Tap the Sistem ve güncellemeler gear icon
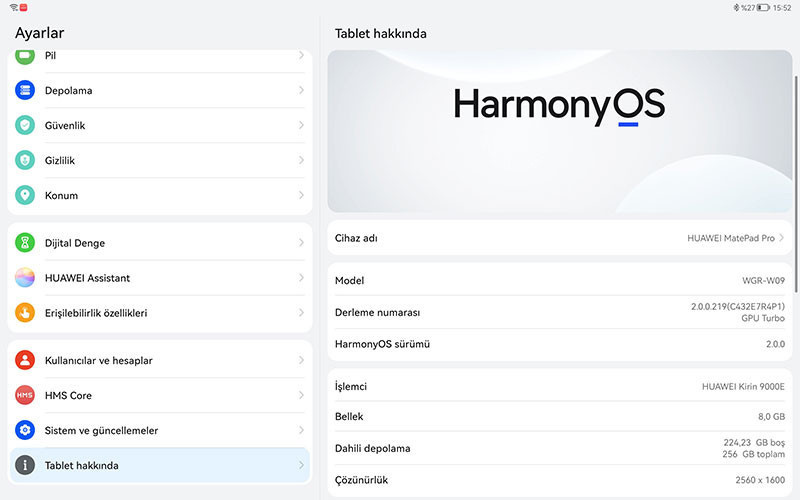This screenshot has height=500, width=800. click(x=25, y=430)
